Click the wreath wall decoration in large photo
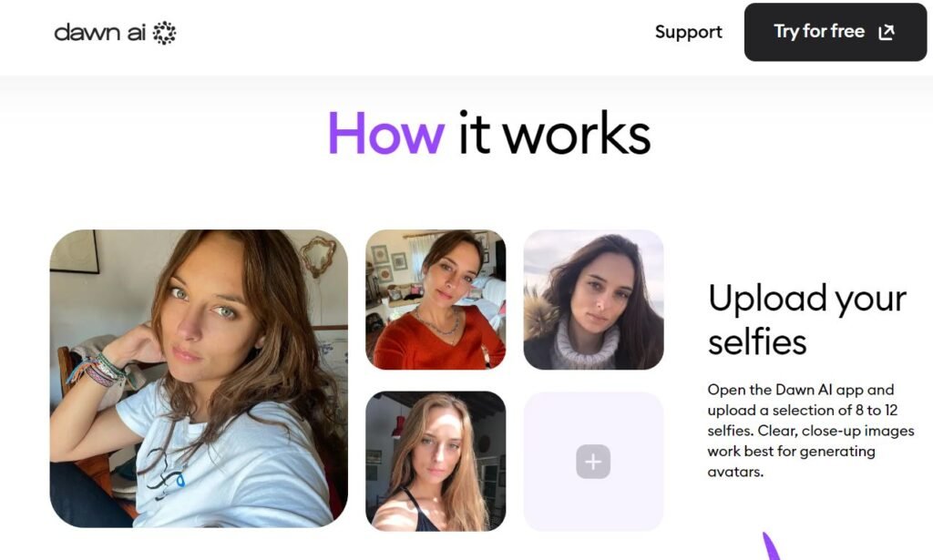Screen dimensions: 933x560 [x=318, y=256]
